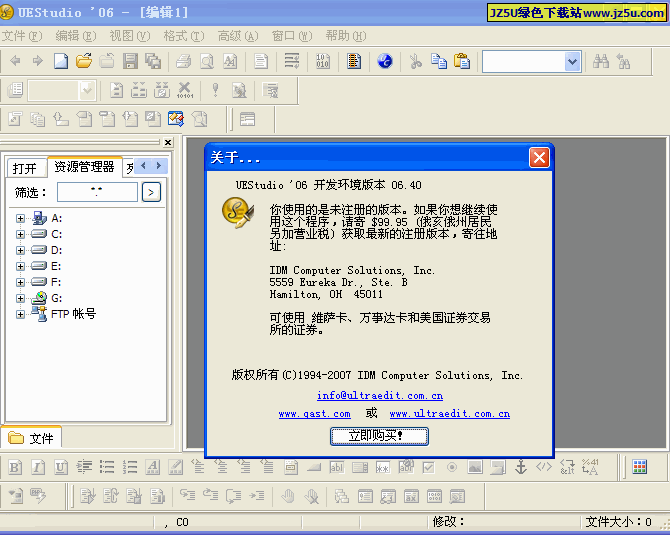
Task: Click the Save floppy disk icon
Action: coord(130,61)
